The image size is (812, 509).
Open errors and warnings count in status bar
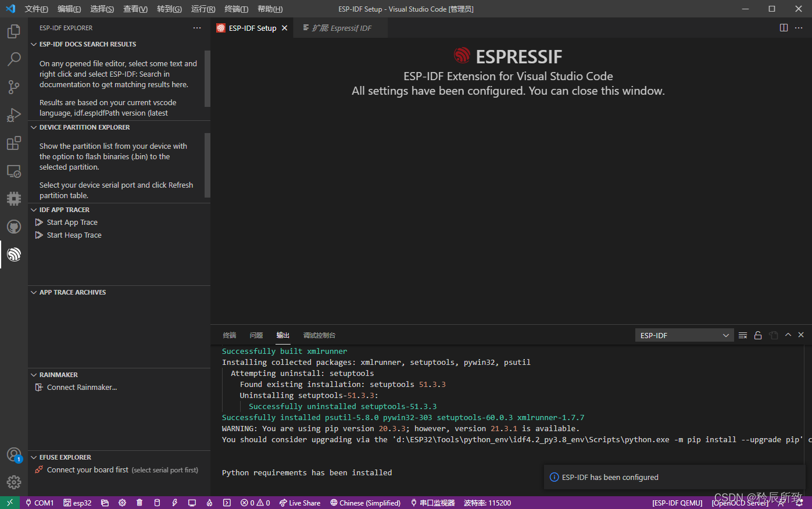coord(256,503)
